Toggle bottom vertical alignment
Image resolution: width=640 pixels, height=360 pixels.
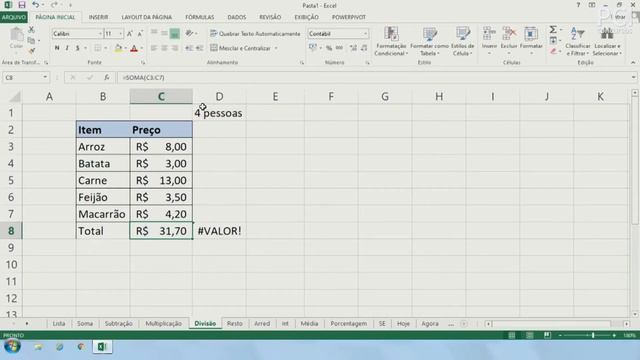[175, 33]
